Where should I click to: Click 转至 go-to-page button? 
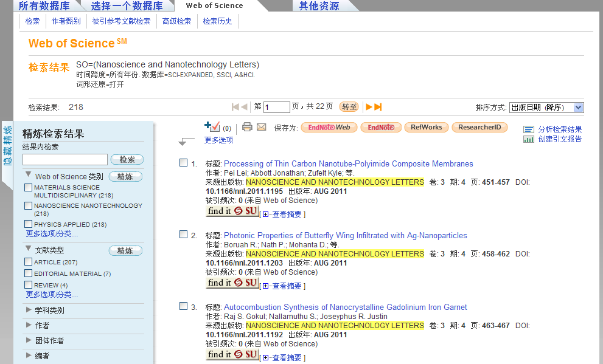(349, 107)
